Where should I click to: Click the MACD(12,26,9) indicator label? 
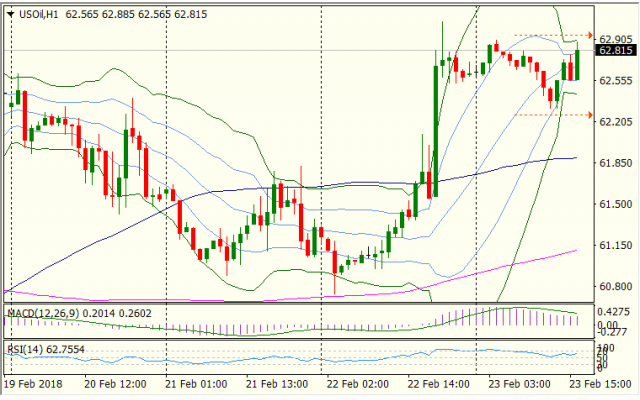pos(43,313)
